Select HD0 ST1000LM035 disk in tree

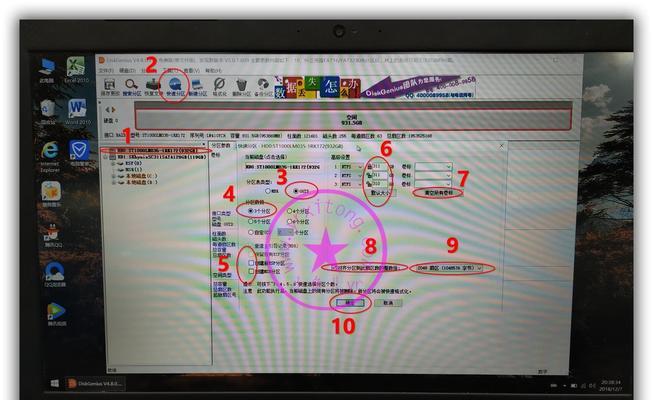pos(157,150)
